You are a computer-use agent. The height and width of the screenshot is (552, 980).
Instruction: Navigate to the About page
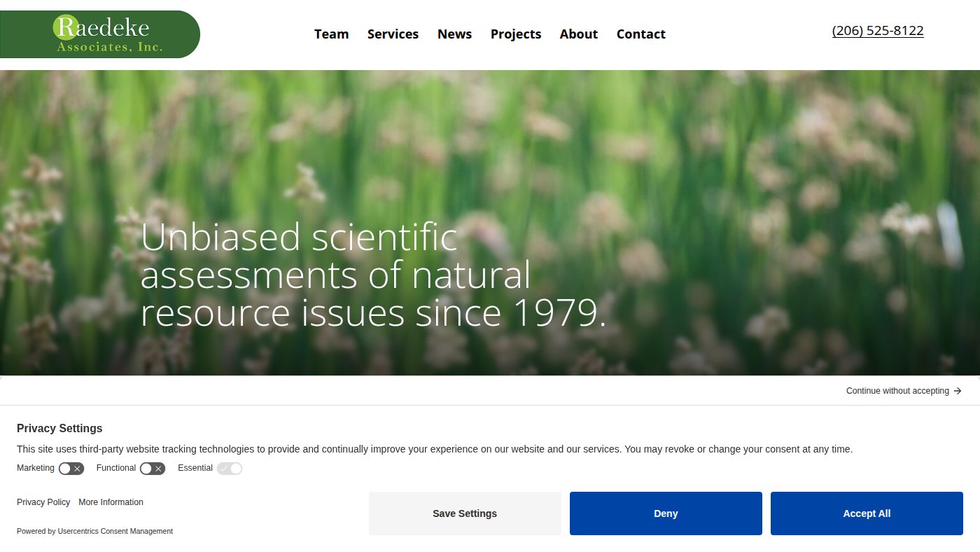(x=579, y=34)
